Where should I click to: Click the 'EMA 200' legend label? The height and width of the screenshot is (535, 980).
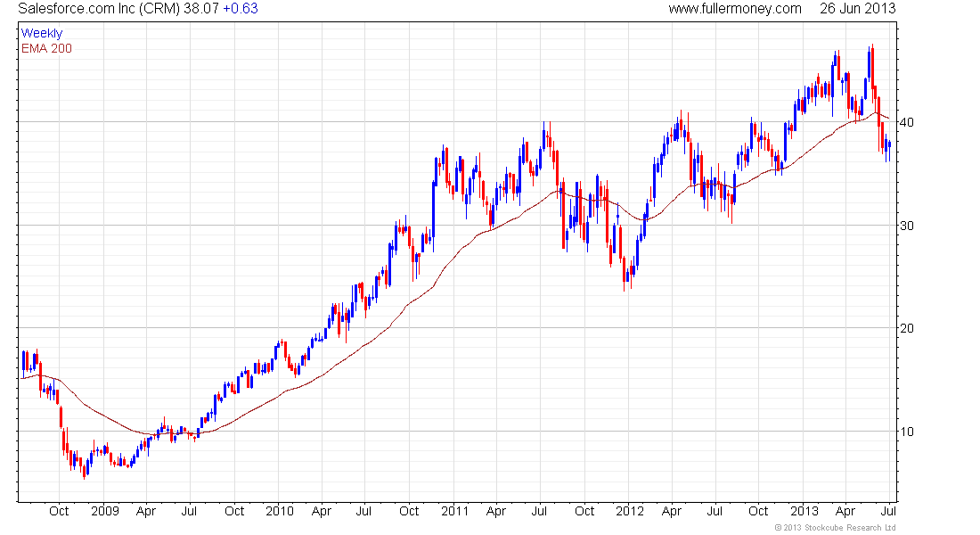click(x=46, y=48)
